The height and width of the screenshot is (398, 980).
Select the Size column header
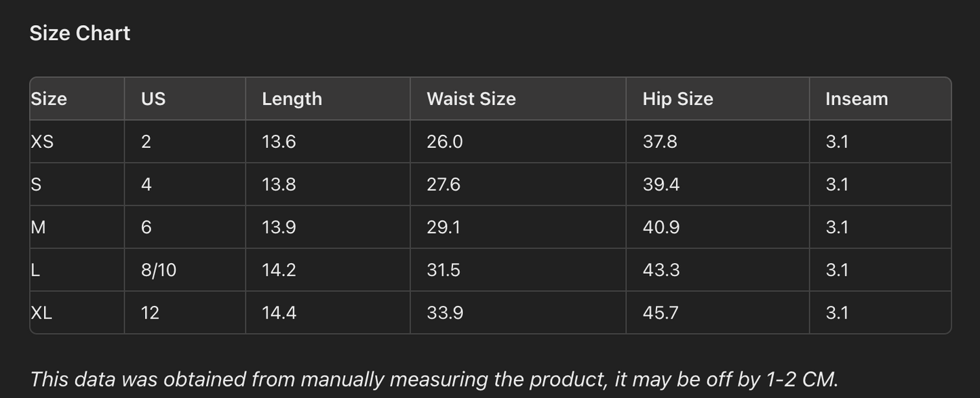coord(49,99)
